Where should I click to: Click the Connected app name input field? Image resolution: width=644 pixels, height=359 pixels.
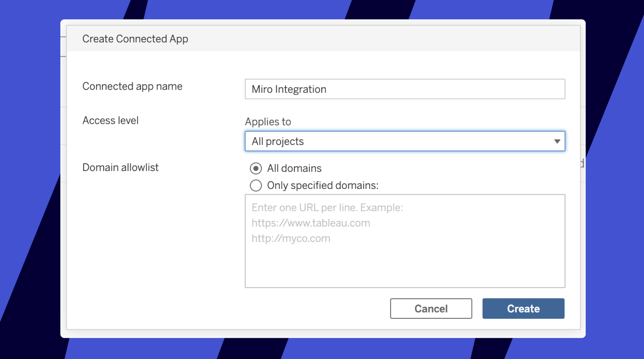(405, 89)
